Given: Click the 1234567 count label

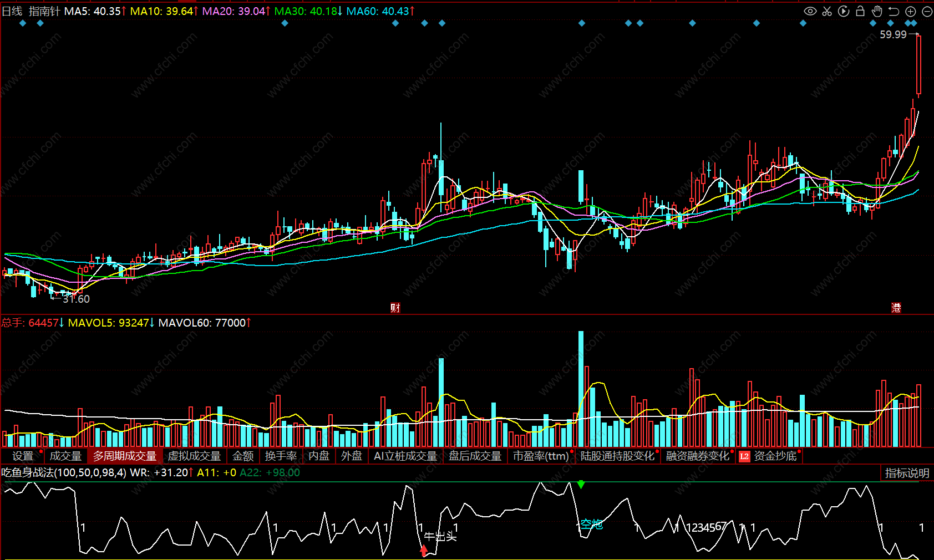Looking at the screenshot, I should coord(706,527).
